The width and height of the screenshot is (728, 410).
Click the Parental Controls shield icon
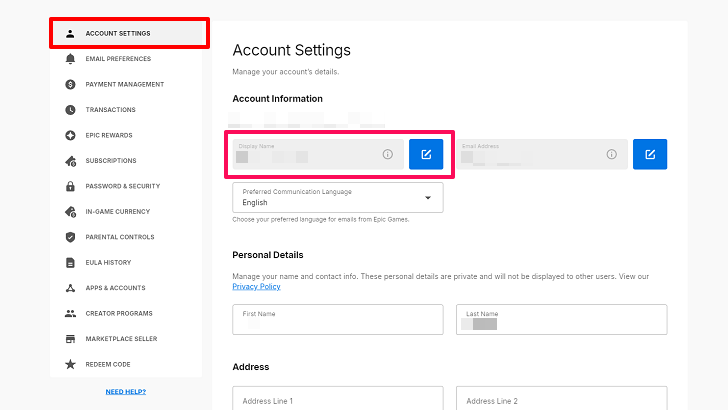(x=70, y=237)
